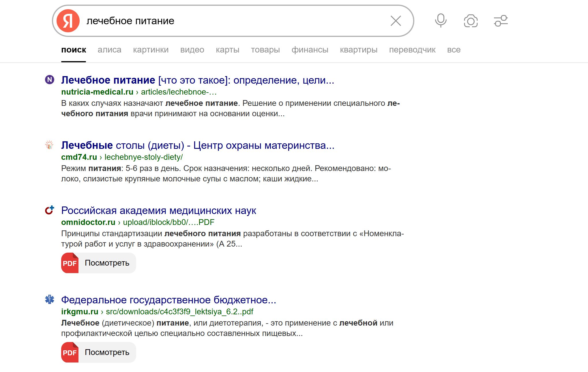Expand the все services menu
Viewport: 588px width, 372px height.
pos(454,50)
